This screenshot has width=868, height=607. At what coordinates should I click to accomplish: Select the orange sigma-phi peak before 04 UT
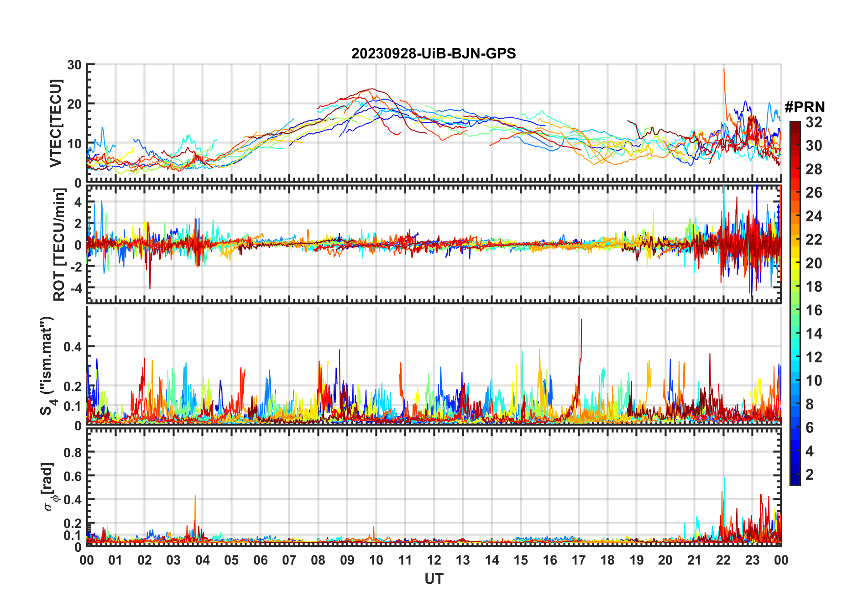point(195,497)
